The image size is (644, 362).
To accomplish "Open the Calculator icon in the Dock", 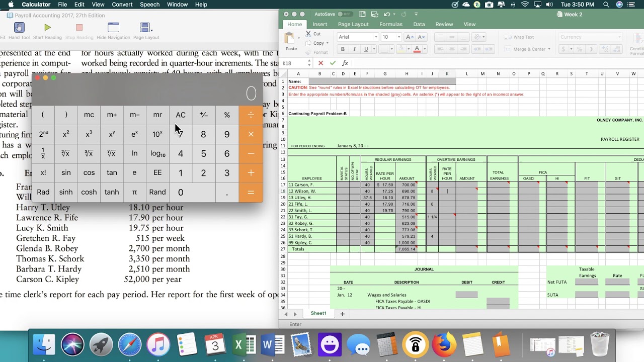I will pyautogui.click(x=387, y=345).
